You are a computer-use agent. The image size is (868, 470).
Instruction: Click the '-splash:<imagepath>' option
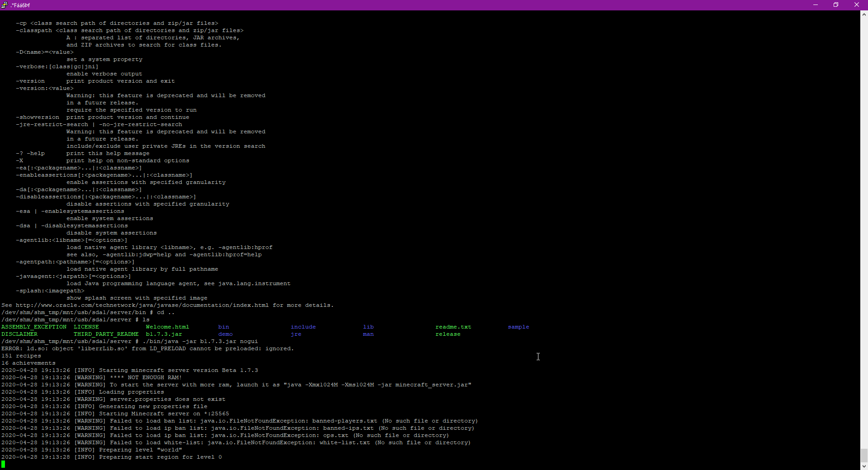[x=50, y=291]
